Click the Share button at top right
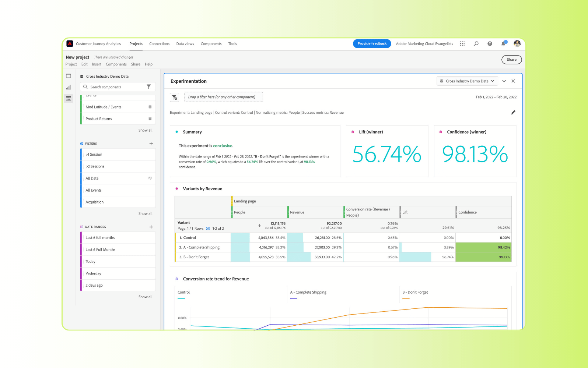Viewport: 588px width, 368px height. (x=511, y=60)
